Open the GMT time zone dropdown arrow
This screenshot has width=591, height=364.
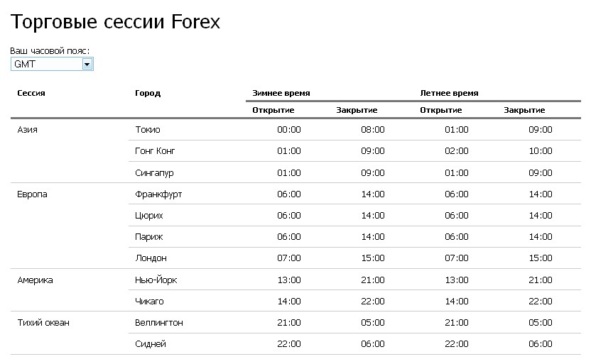click(x=87, y=64)
